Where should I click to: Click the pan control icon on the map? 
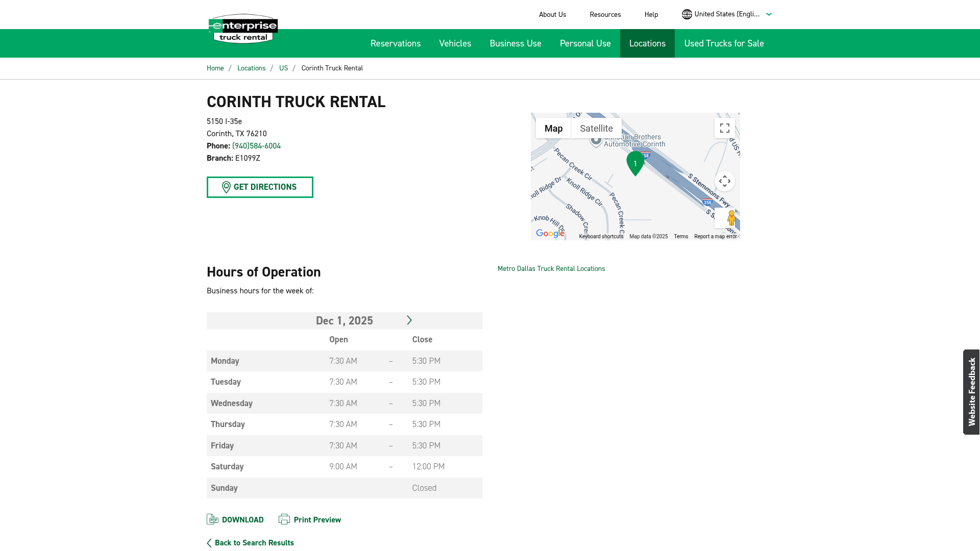(x=725, y=181)
